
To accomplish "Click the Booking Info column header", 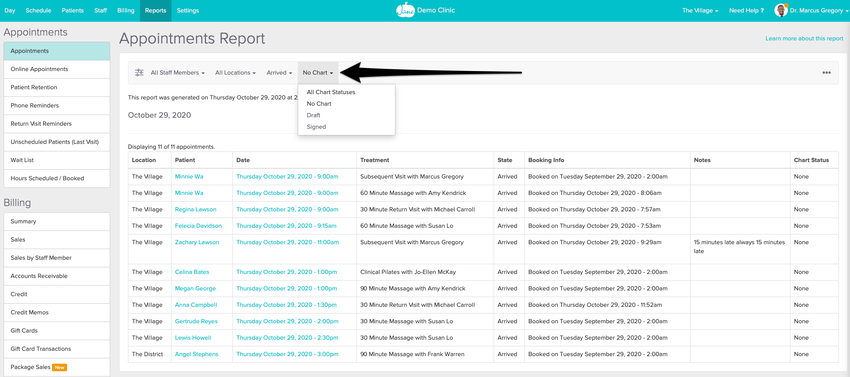I will click(546, 160).
